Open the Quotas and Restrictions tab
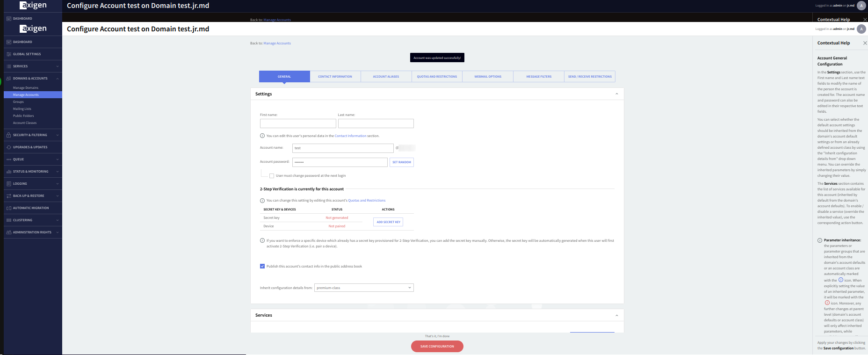This screenshot has height=355, width=868. point(437,77)
